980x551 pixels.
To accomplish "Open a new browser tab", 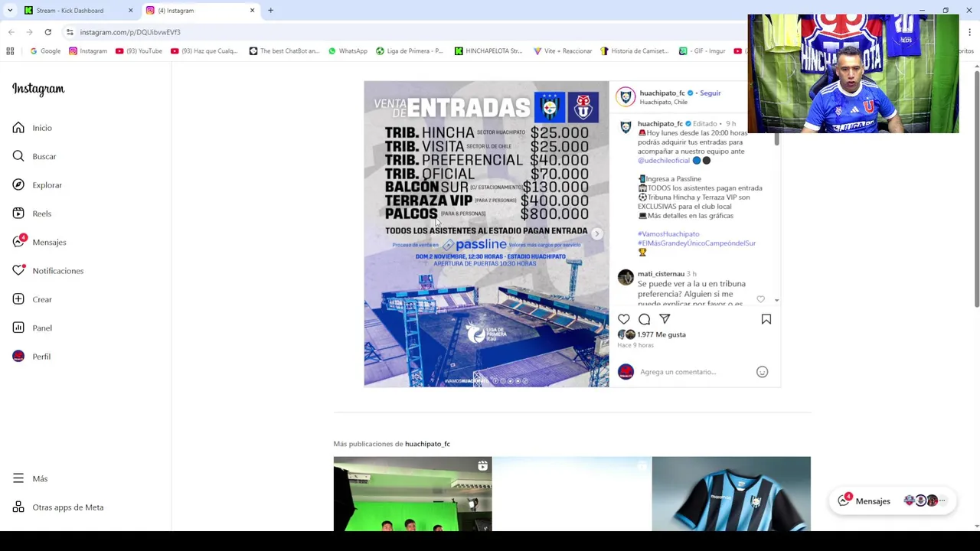I will (x=270, y=11).
